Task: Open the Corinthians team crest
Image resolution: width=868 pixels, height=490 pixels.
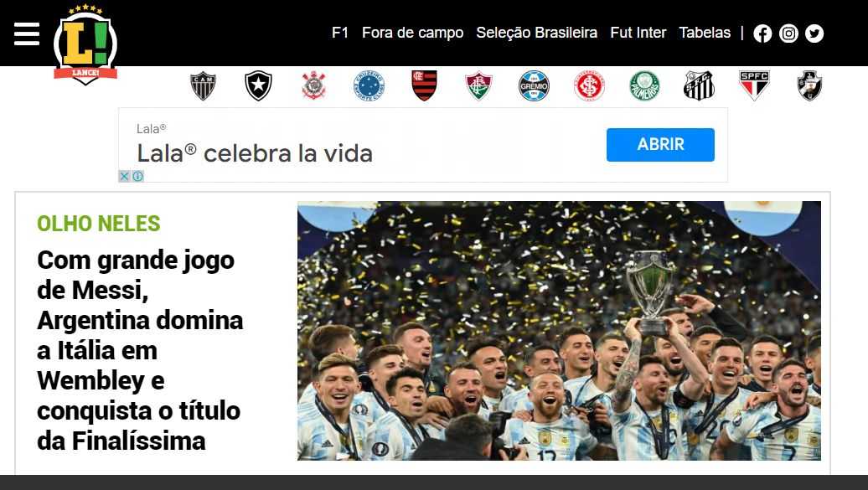Action: pyautogui.click(x=314, y=85)
